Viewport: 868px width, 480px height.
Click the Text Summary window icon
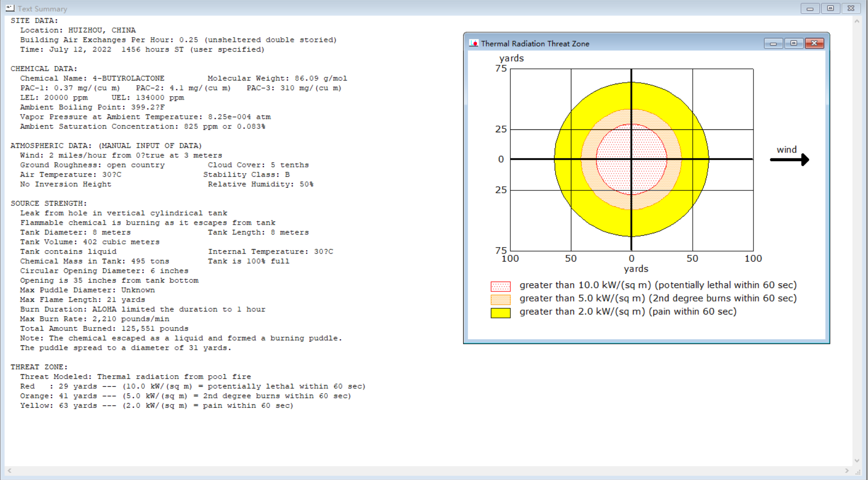[10, 8]
